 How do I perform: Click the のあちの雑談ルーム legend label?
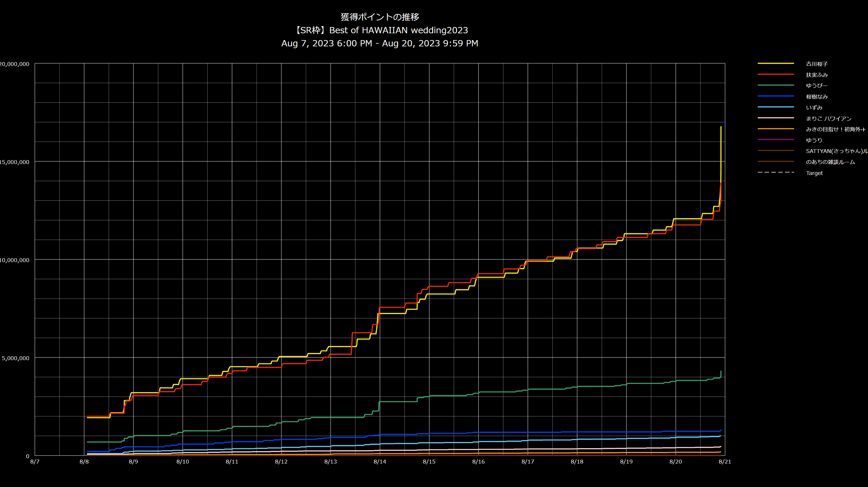click(x=830, y=162)
